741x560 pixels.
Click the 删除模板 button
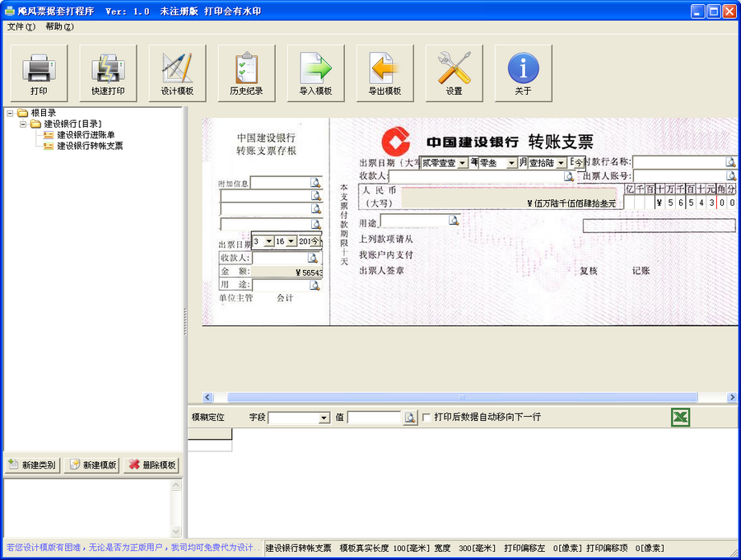point(152,465)
